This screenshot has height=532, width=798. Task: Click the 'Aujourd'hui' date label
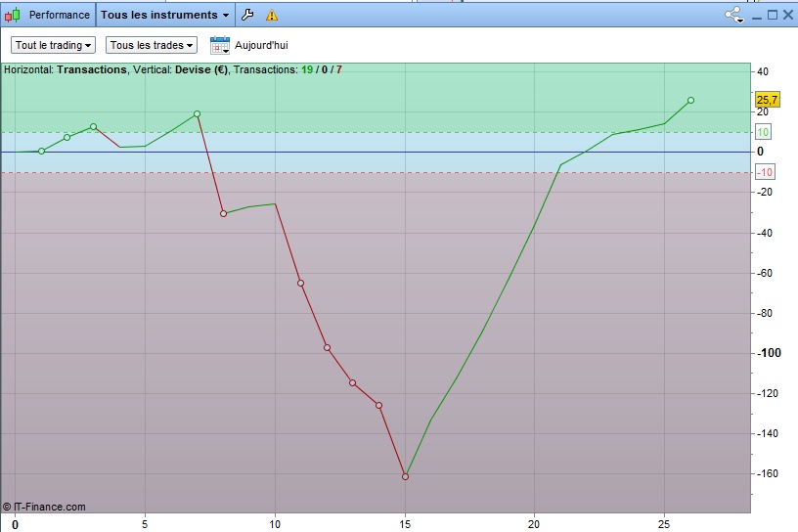click(x=261, y=45)
